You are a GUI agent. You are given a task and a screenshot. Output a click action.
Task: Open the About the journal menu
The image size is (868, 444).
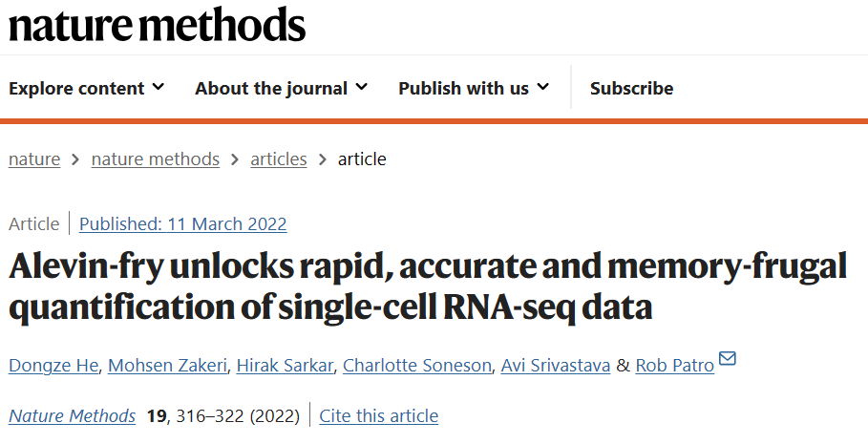(281, 88)
